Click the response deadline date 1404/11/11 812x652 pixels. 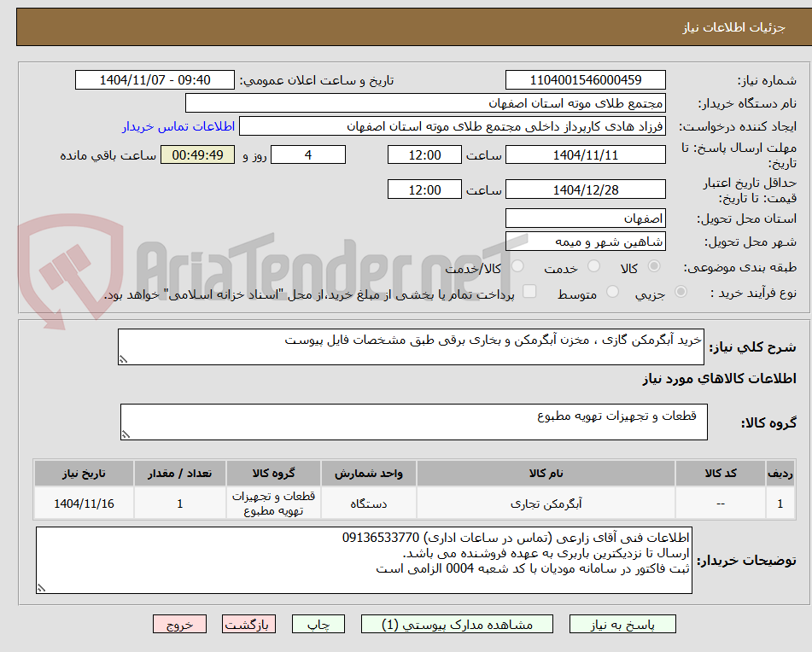[585, 154]
